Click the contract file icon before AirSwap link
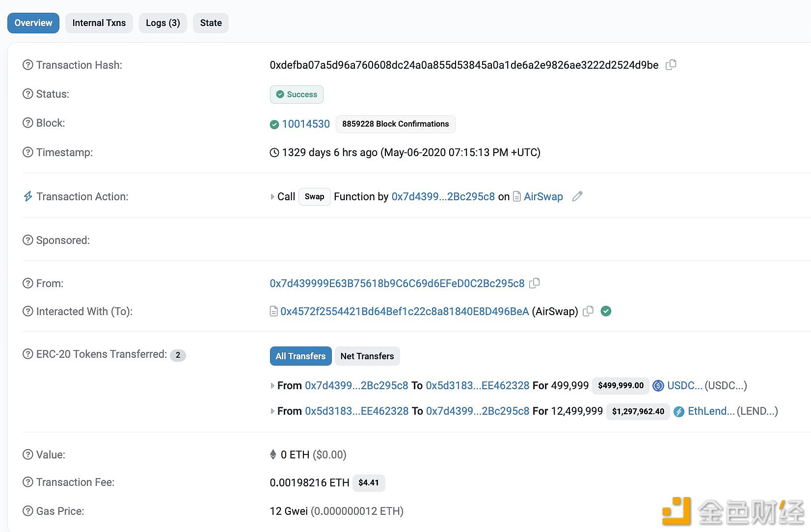This screenshot has width=811, height=532. 517,196
